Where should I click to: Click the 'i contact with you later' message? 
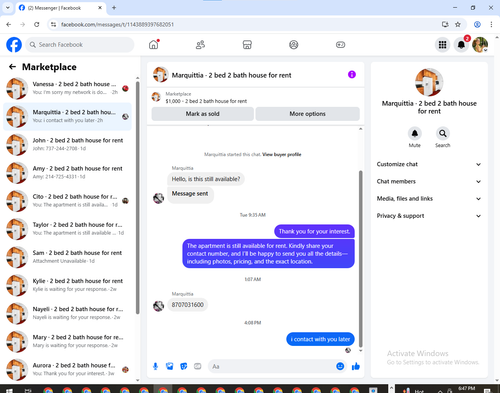320,339
